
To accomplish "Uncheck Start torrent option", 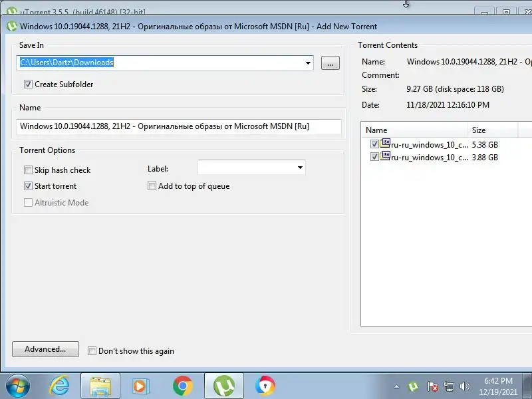I will tap(28, 186).
